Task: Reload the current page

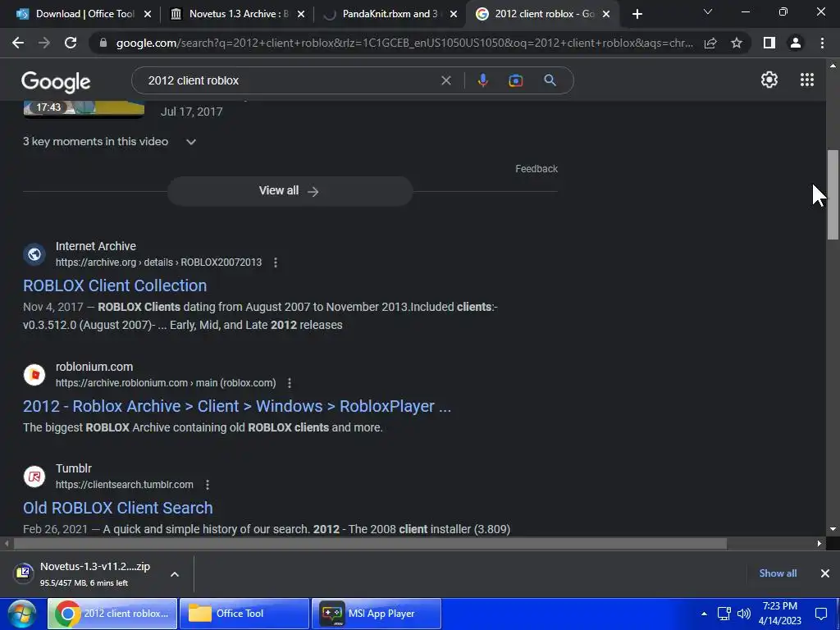Action: tap(71, 43)
